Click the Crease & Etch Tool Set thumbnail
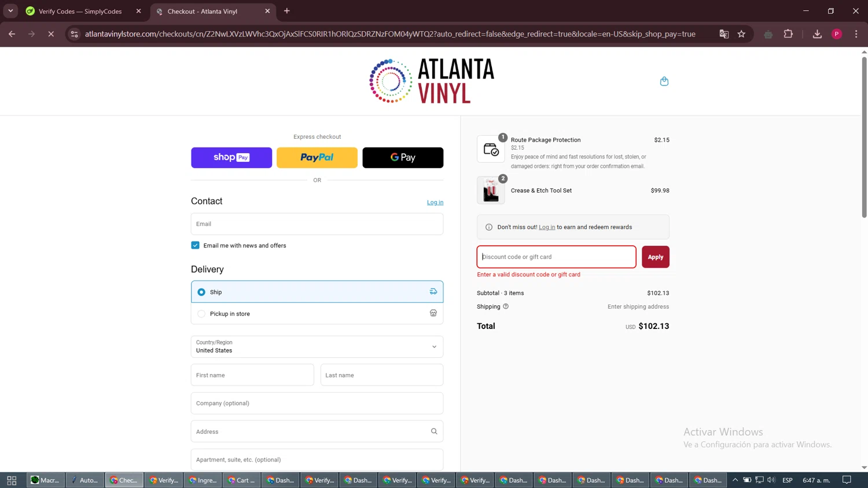Screen dimensions: 868x488 [491, 190]
